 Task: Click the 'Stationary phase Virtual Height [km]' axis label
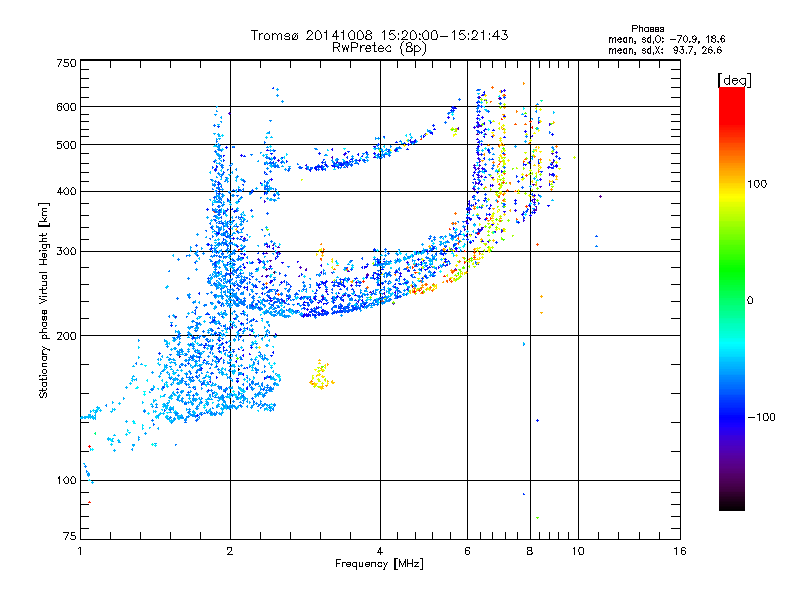[x=44, y=301]
